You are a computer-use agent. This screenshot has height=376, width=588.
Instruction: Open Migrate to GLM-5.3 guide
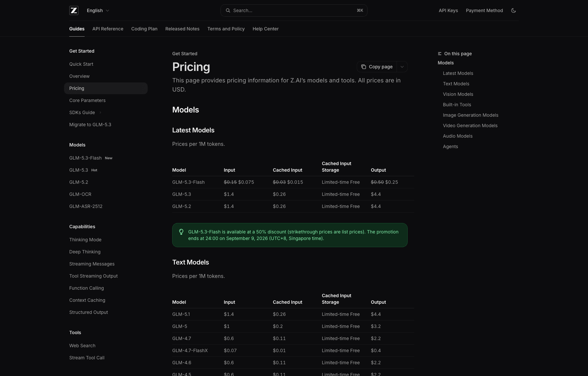coord(106,125)
